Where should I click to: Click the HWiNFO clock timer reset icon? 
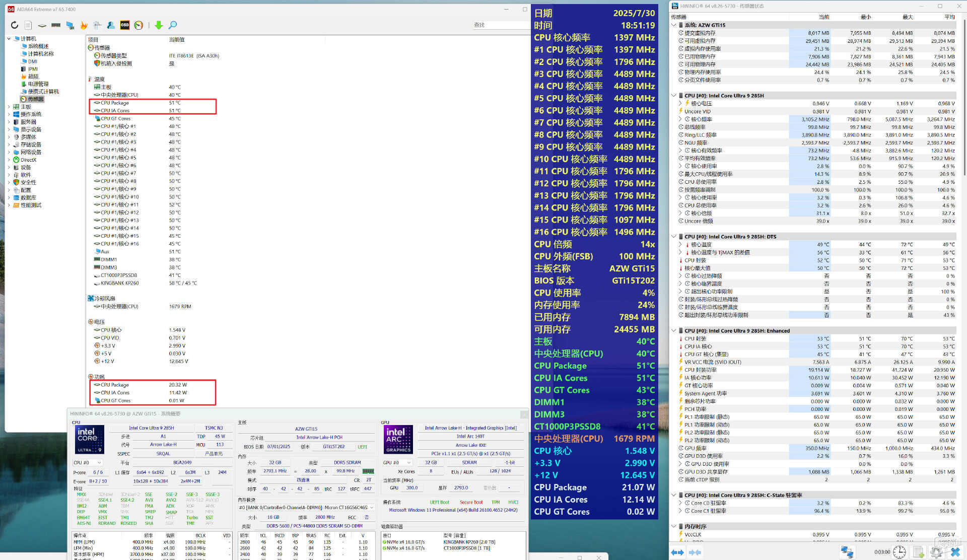point(900,552)
